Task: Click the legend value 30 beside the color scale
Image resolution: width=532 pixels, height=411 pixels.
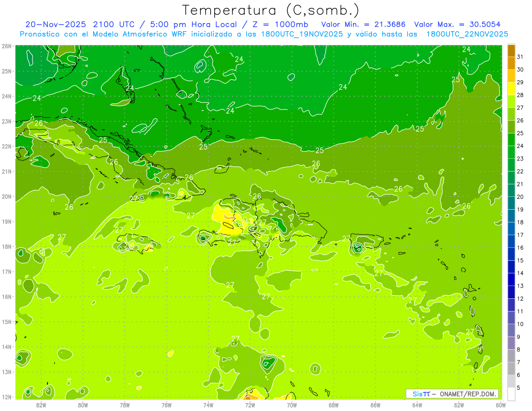Action: point(520,70)
